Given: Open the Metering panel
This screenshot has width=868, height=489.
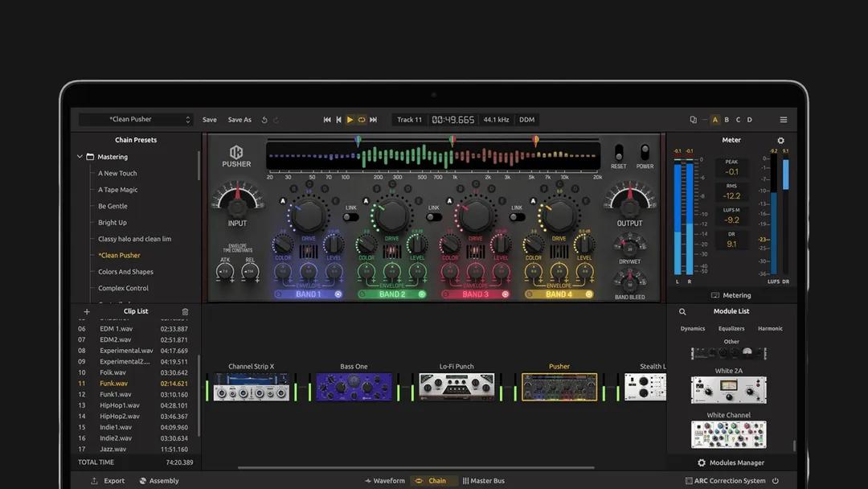Looking at the screenshot, I should pyautogui.click(x=731, y=296).
